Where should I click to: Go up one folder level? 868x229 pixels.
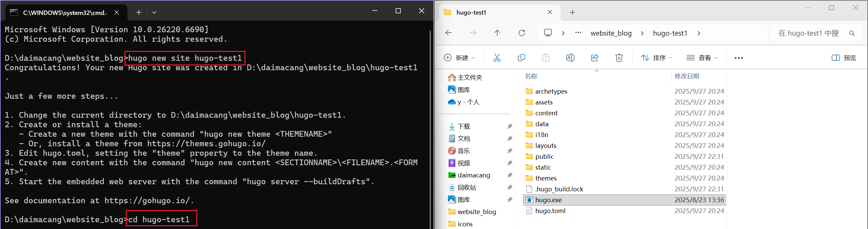pos(497,33)
